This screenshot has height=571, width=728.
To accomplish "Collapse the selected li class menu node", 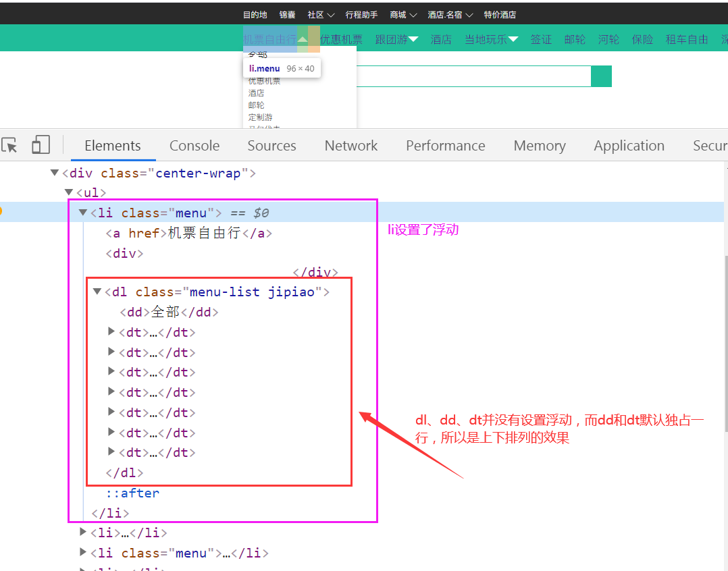I will coord(83,213).
